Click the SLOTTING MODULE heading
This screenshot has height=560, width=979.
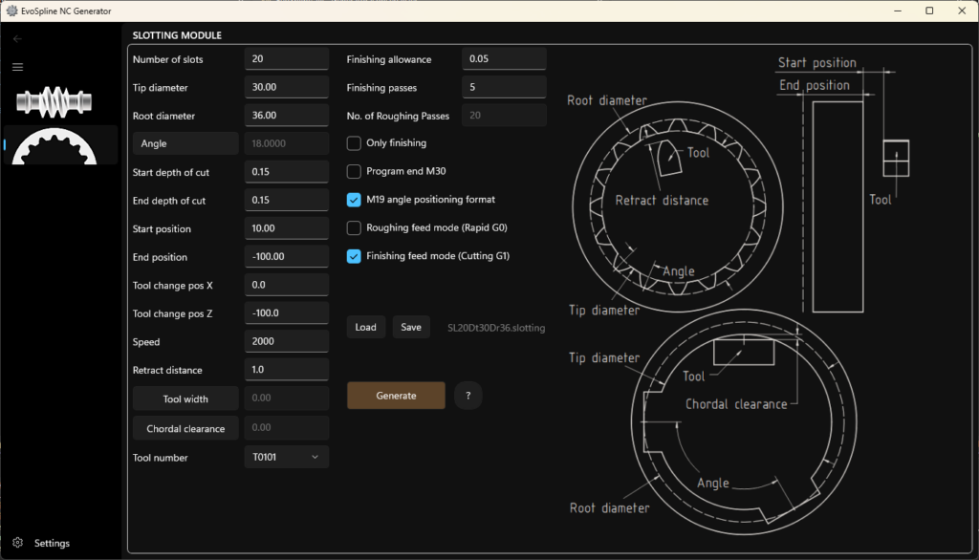click(x=177, y=35)
